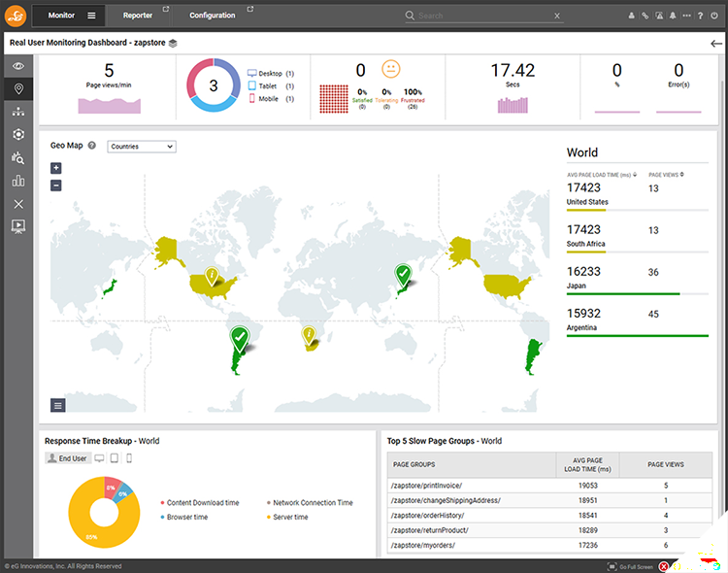
Task: Toggle Content Download time legend
Action: coord(200,503)
